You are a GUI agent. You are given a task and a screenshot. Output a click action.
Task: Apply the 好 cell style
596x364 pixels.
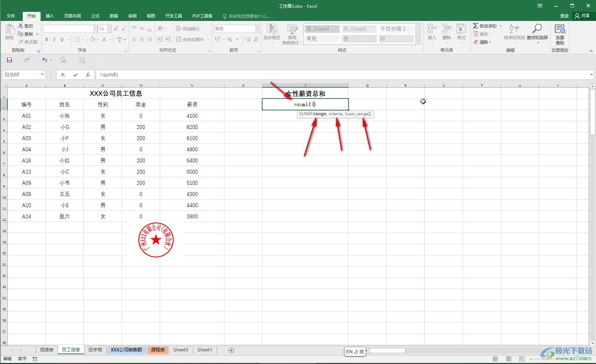point(396,38)
